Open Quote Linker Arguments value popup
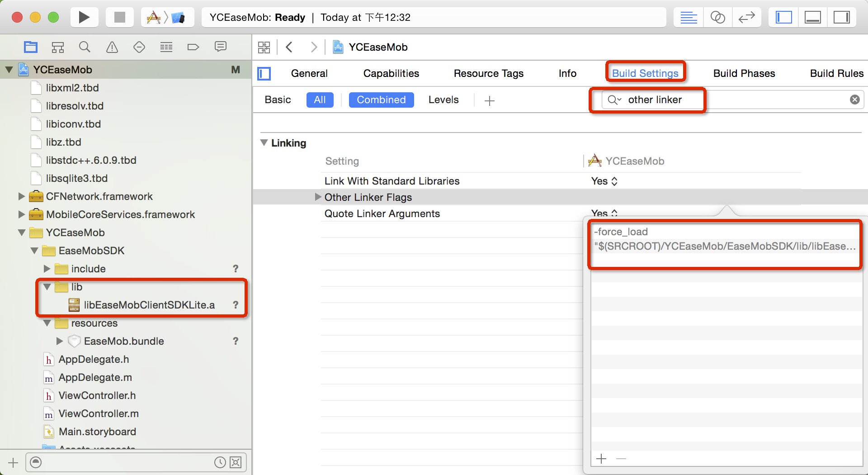This screenshot has height=475, width=868. coord(604,213)
